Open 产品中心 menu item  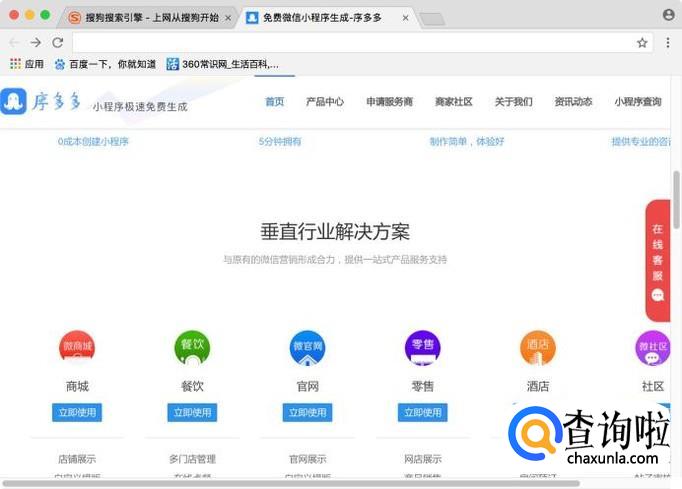324,102
